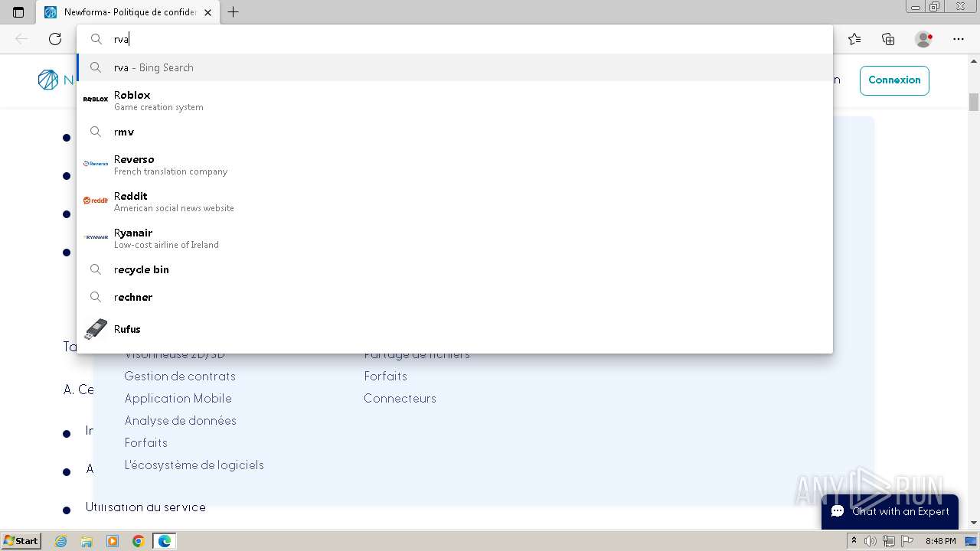
Task: Choose the Ryanair suggestion
Action: tap(455, 238)
